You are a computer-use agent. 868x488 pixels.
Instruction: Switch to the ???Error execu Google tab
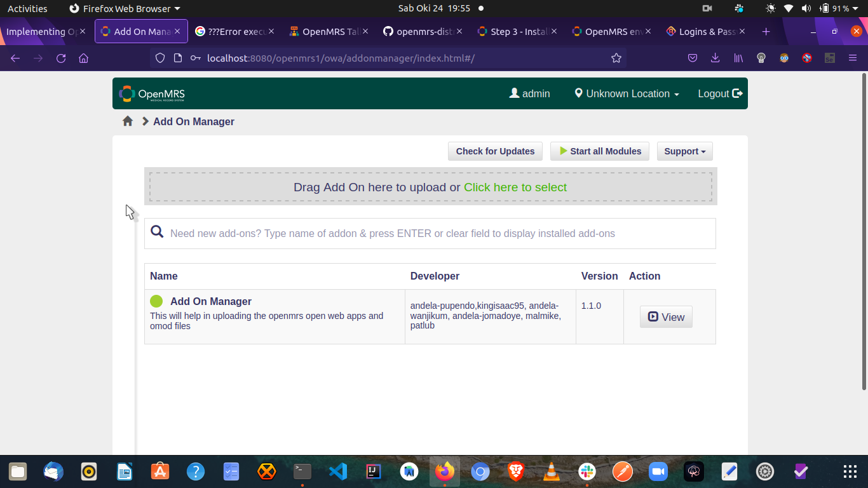tap(234, 31)
